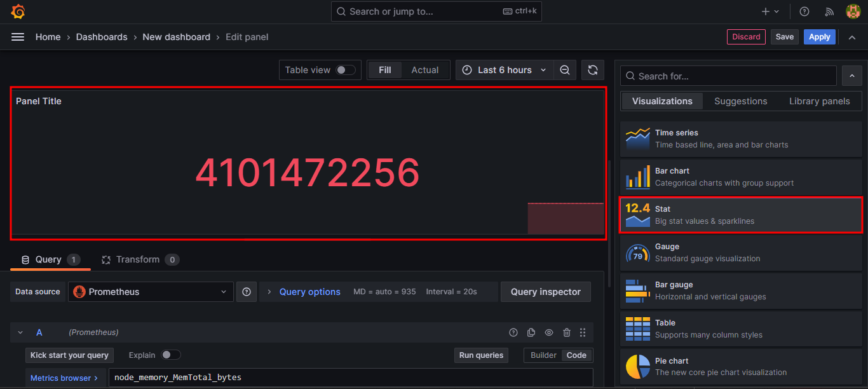Image resolution: width=868 pixels, height=389 pixels.
Task: Click Run queries
Action: 481,355
